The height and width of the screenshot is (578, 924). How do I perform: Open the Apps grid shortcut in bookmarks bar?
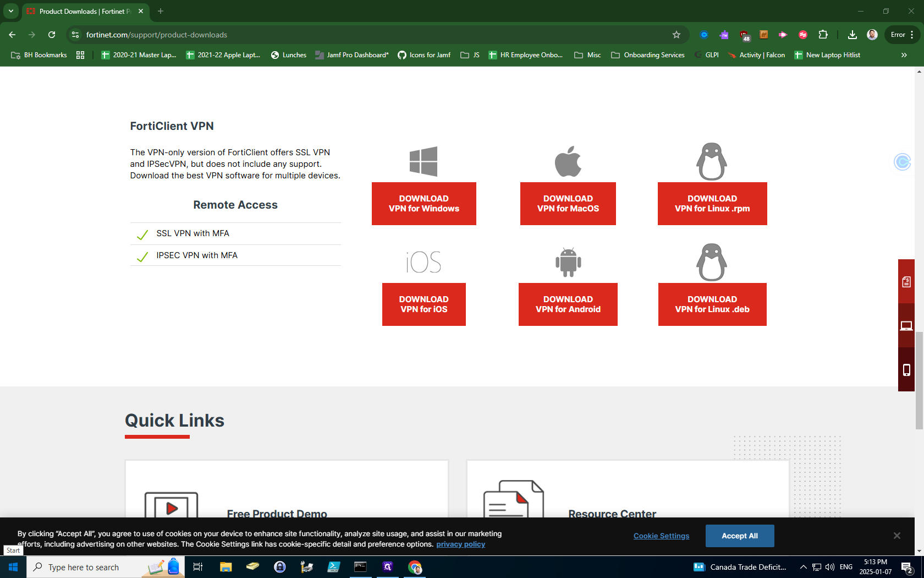point(80,55)
